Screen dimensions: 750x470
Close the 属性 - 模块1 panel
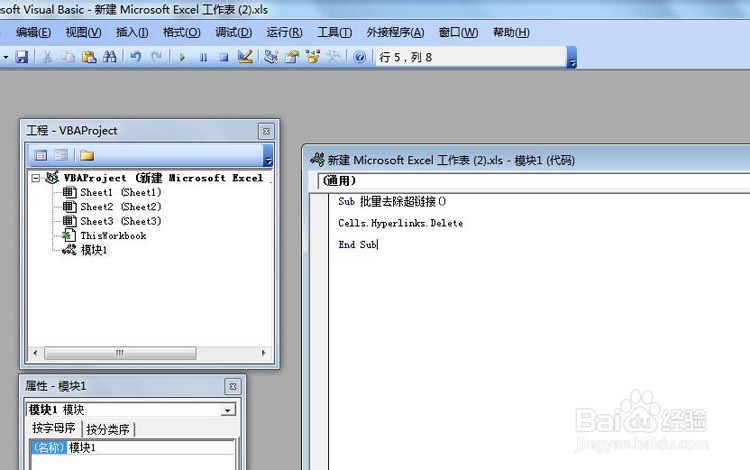(232, 386)
